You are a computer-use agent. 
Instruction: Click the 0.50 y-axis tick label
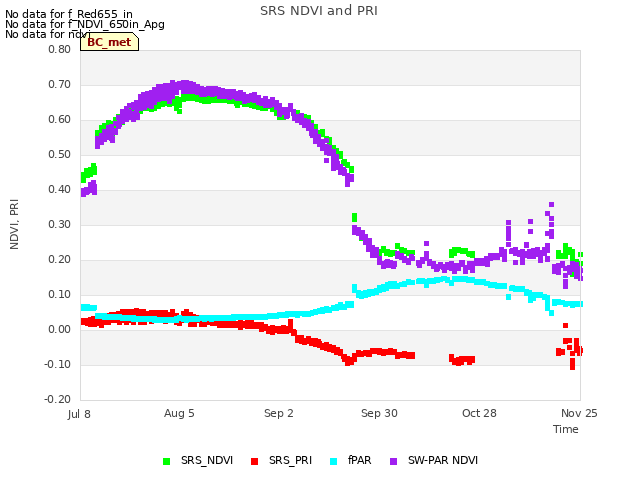(x=60, y=154)
